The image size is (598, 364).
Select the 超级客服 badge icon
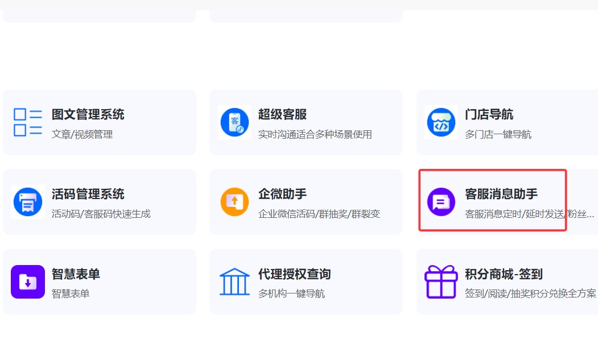point(235,122)
